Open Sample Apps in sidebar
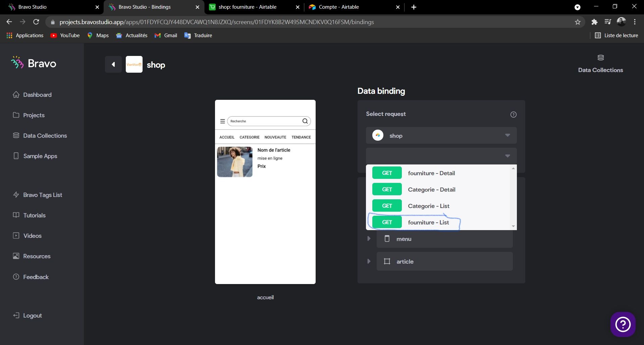644x345 pixels. [35, 156]
